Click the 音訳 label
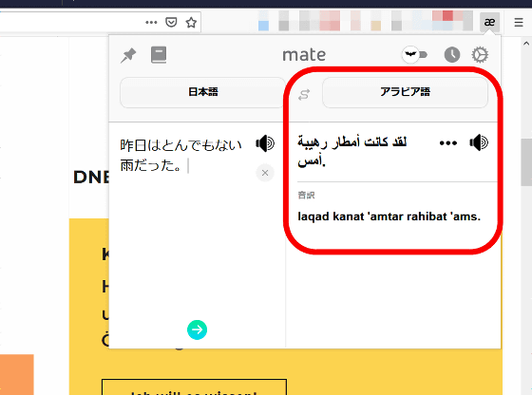The height and width of the screenshot is (395, 532). [306, 196]
